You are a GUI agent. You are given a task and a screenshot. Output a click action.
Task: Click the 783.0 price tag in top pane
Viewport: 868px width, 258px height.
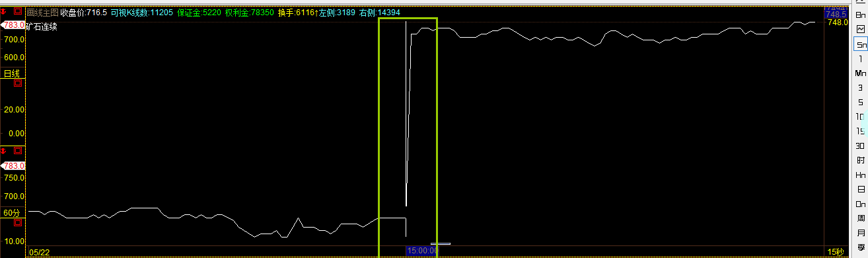(x=14, y=25)
